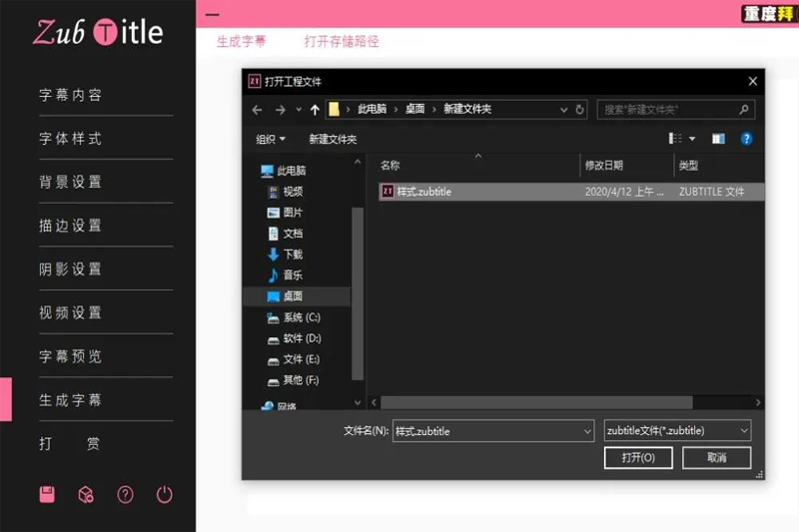Select 文件 (E:) drive in tree

[293, 359]
